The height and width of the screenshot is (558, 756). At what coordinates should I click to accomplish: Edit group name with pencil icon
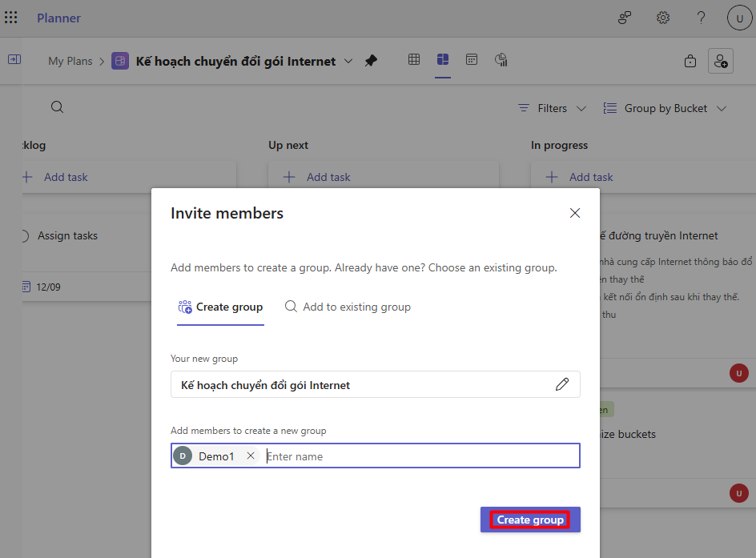pos(562,384)
